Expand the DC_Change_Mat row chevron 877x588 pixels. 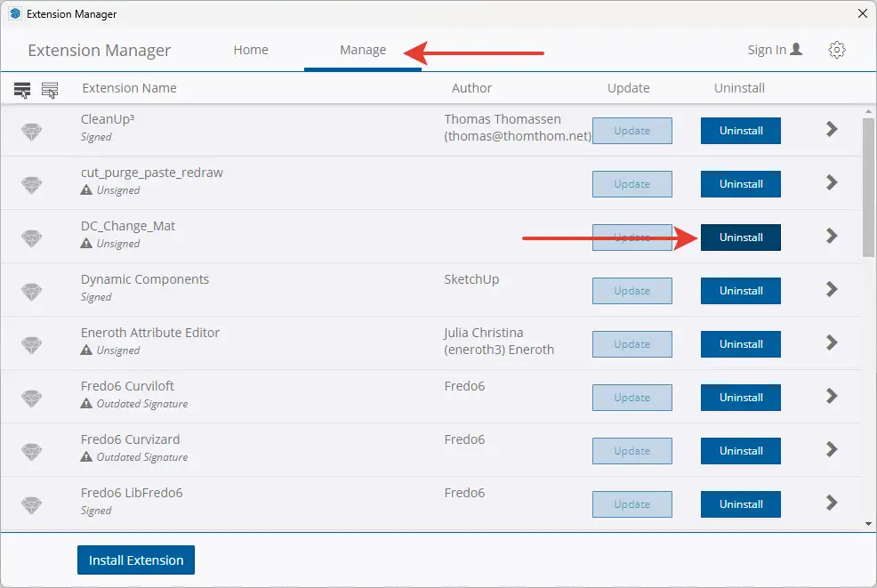[x=832, y=237]
